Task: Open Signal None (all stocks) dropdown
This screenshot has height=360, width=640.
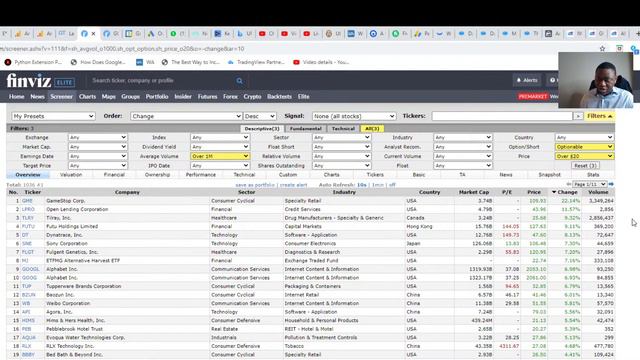Action: pyautogui.click(x=354, y=116)
